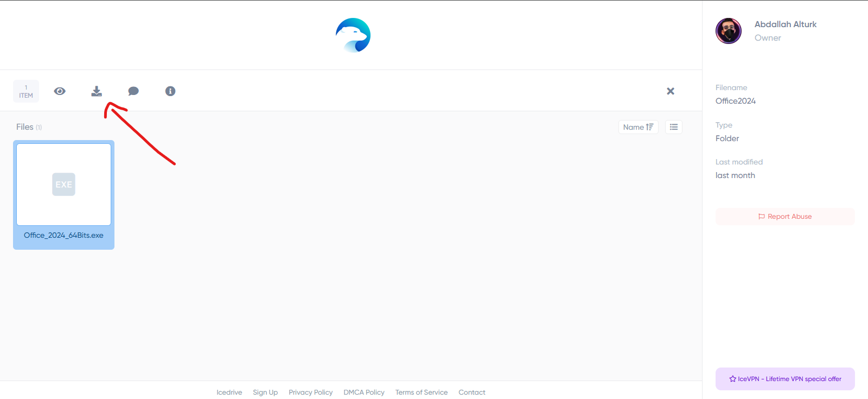Viewport: 868px width, 399px height.
Task: Switch to list view layout
Action: point(674,127)
